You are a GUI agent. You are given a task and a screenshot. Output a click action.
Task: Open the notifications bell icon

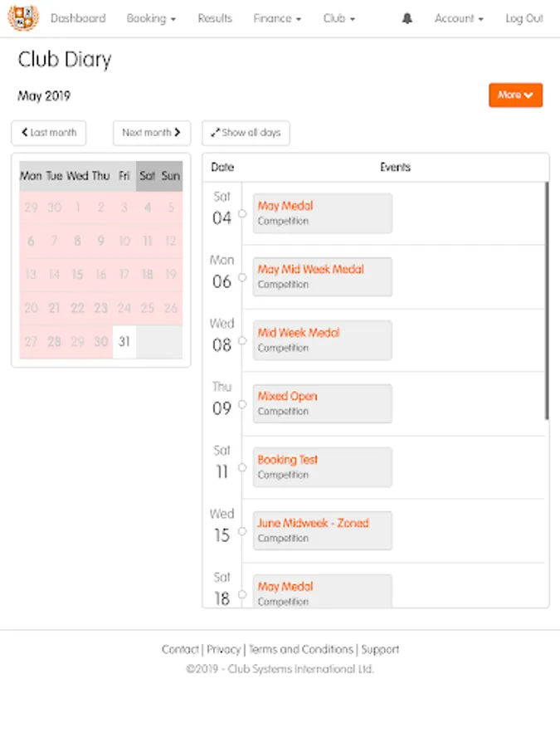[x=407, y=18]
